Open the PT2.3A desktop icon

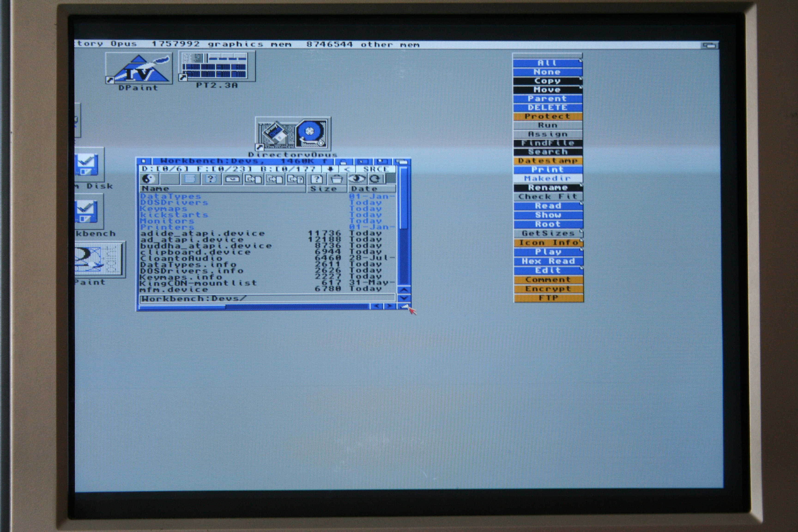pos(217,66)
